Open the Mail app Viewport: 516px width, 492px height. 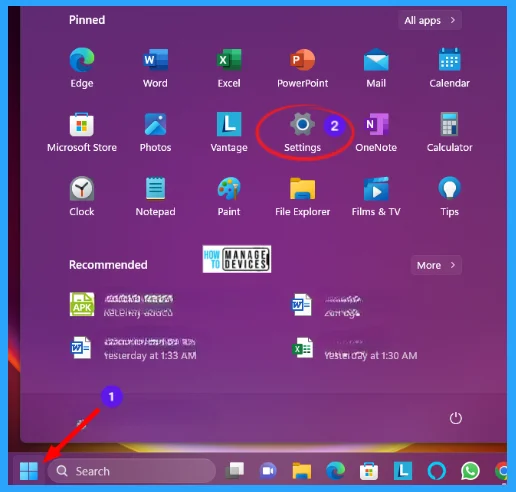pyautogui.click(x=376, y=67)
